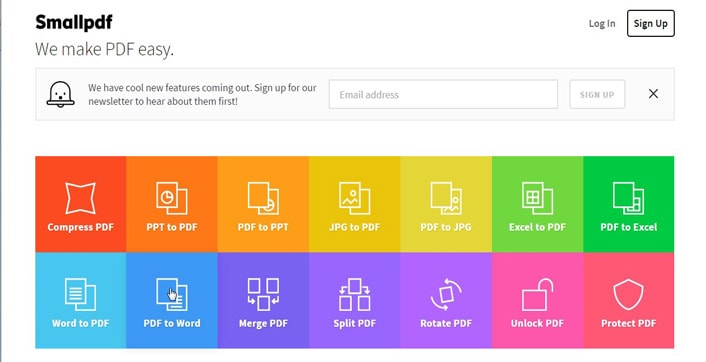Click the Protect PDF shield tile

point(629,300)
